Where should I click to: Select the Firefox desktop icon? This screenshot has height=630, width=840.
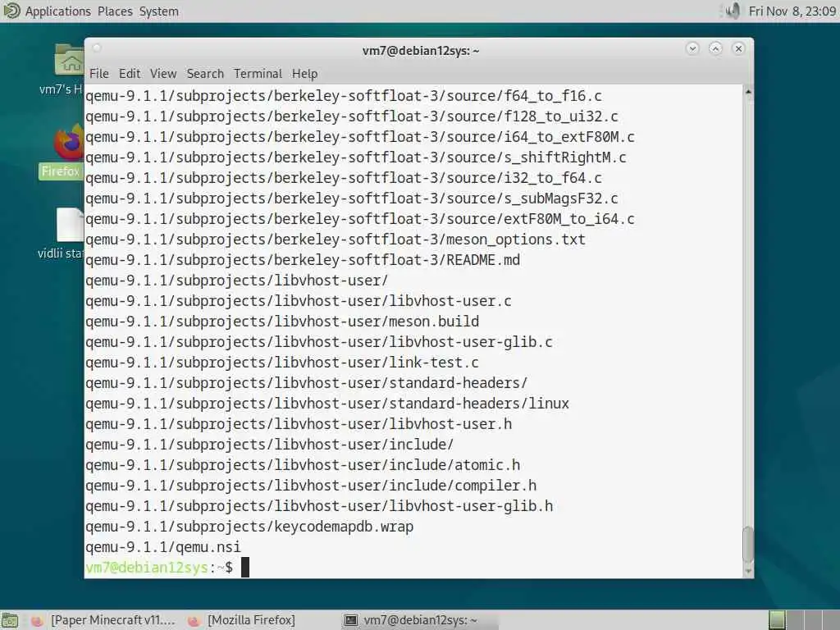click(x=69, y=144)
